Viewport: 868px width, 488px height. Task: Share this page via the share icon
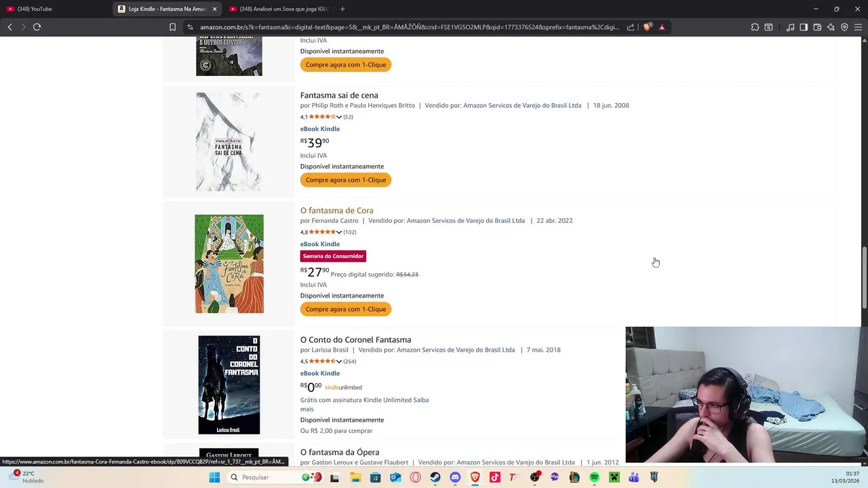coord(631,27)
